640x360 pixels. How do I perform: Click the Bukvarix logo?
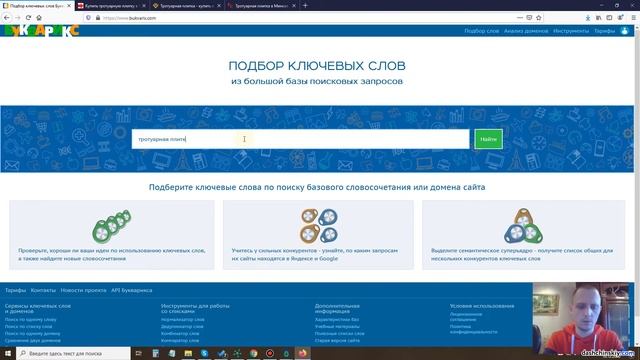coord(41,31)
